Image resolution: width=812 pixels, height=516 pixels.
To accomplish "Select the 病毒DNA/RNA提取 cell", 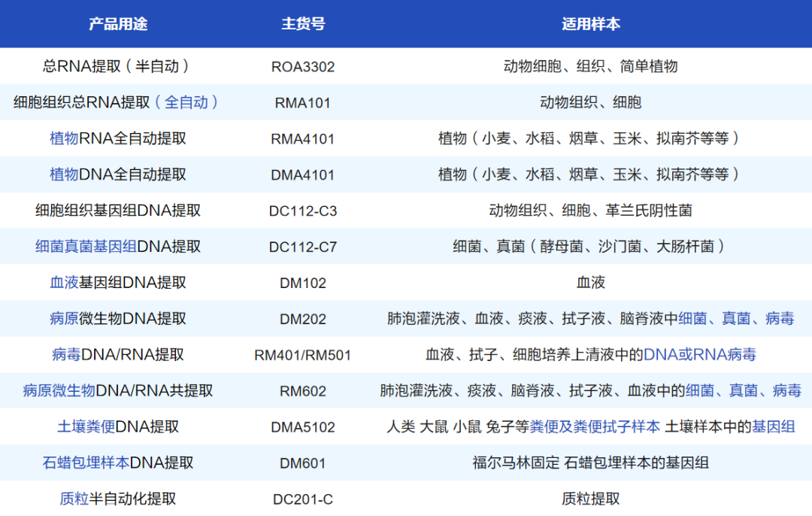I will 118,354.
